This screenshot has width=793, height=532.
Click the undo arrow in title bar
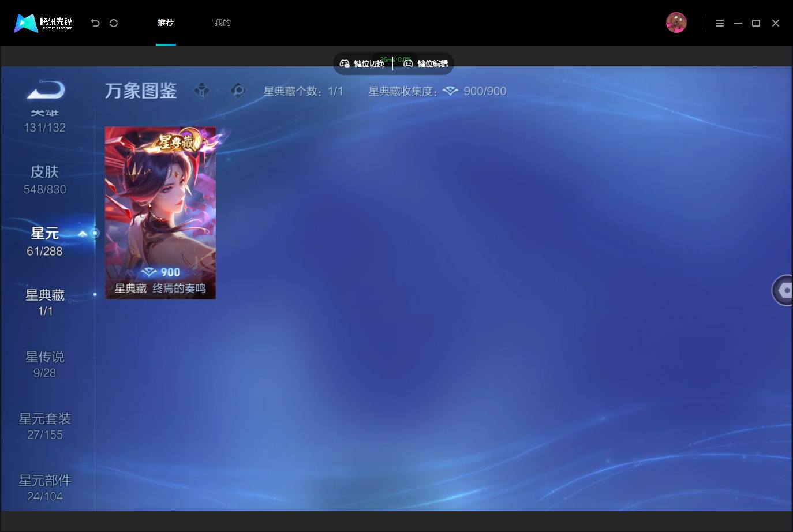95,23
